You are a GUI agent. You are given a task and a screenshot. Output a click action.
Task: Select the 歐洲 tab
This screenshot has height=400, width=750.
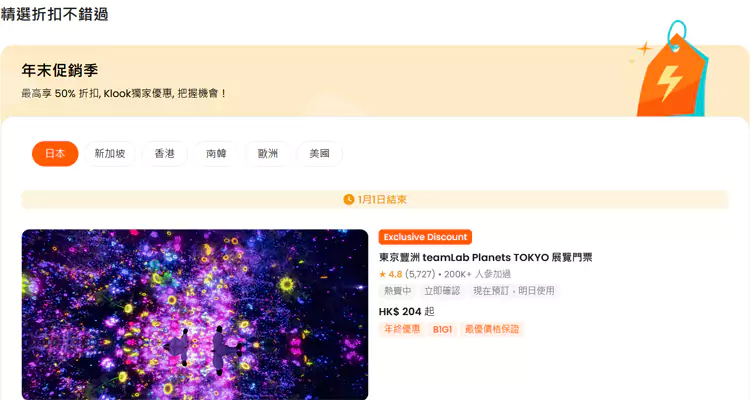tap(268, 154)
